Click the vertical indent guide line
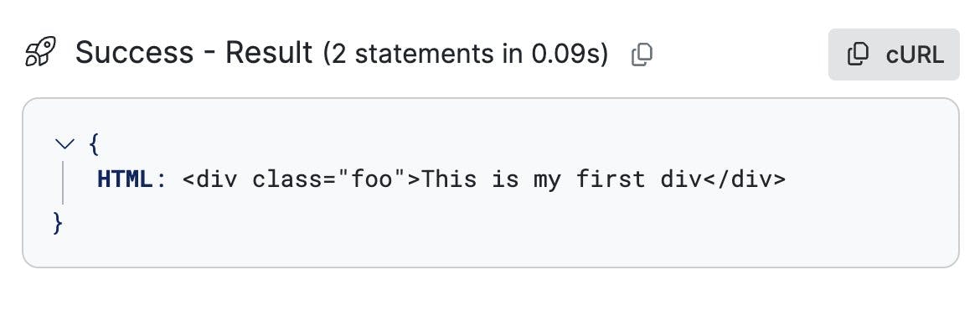 point(63,183)
